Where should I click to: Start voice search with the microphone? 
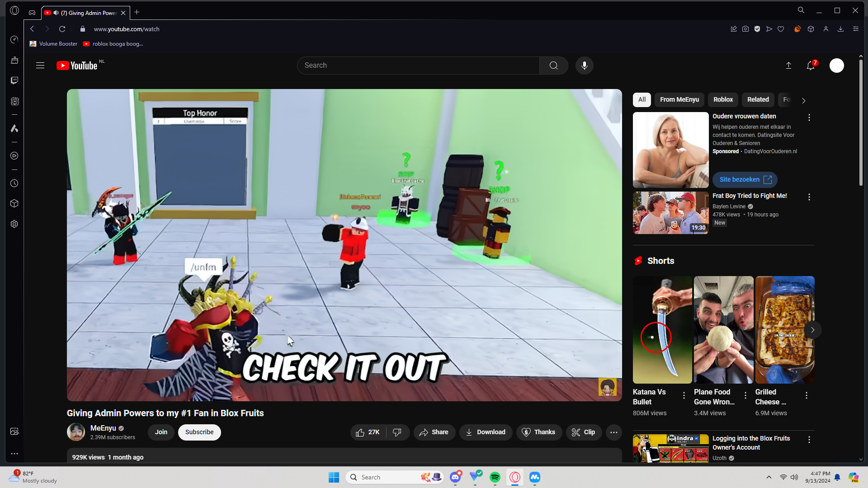[x=584, y=66]
